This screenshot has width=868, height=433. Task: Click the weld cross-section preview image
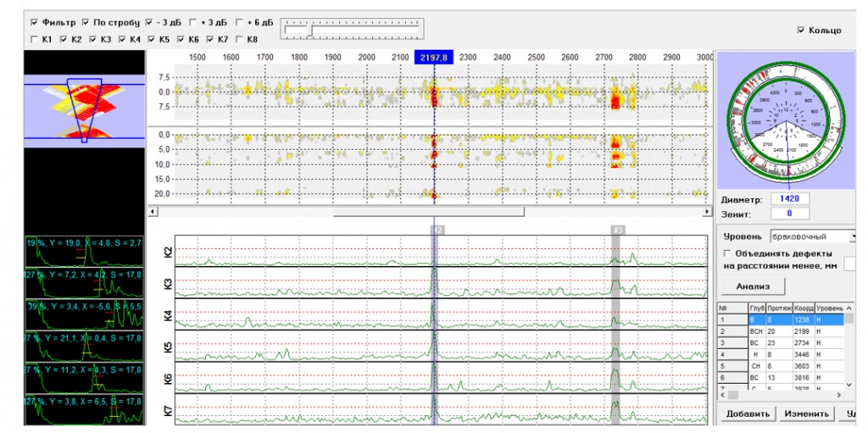84,110
